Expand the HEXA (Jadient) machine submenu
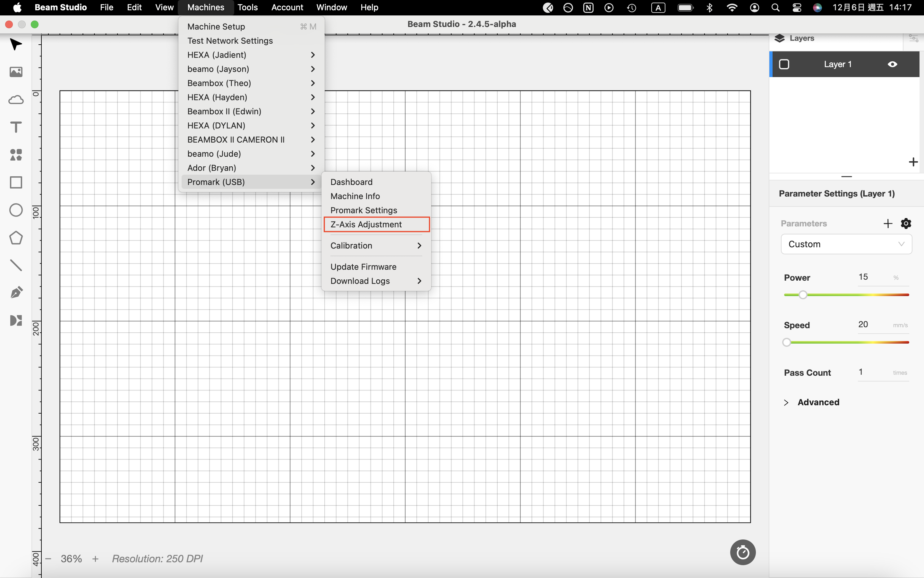924x578 pixels. [251, 55]
